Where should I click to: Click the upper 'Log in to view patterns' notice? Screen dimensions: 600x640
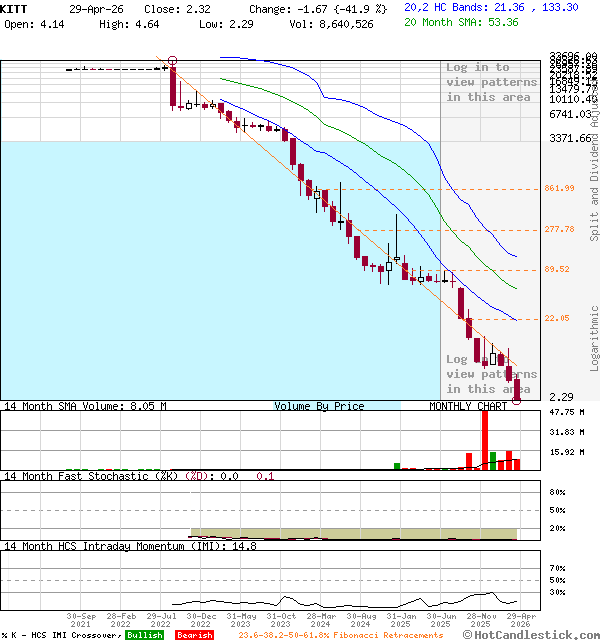point(491,82)
